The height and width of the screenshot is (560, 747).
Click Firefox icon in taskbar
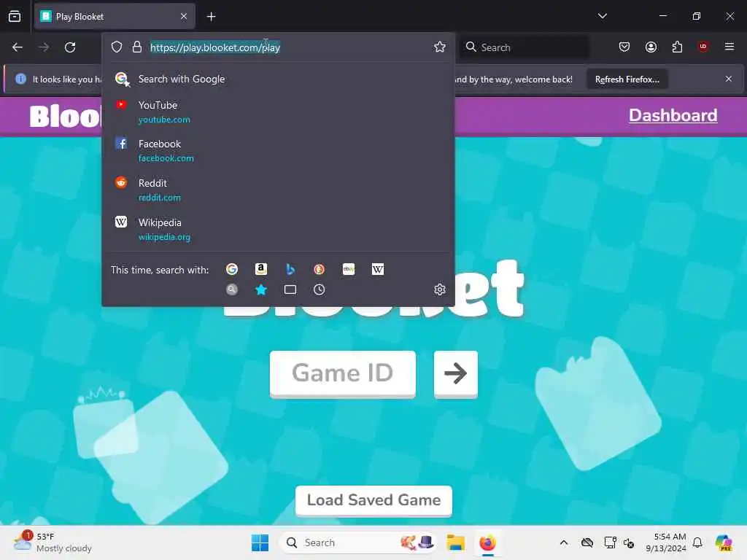(487, 542)
